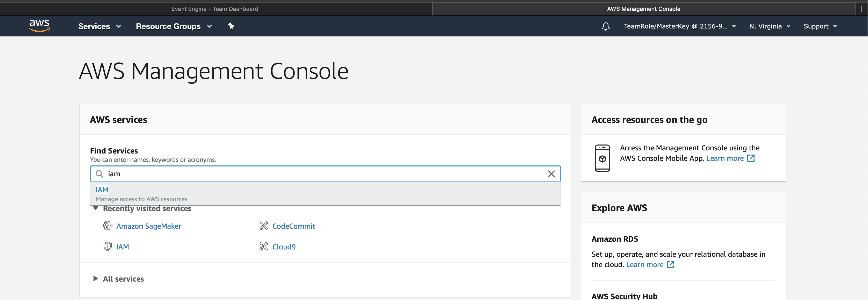
Task: Click the Cloud9 tools icon
Action: coord(263,247)
